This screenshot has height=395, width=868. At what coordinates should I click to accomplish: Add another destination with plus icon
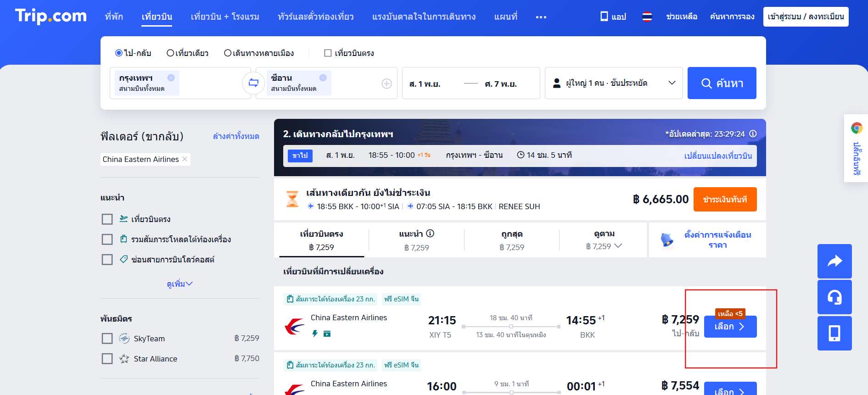(x=386, y=83)
